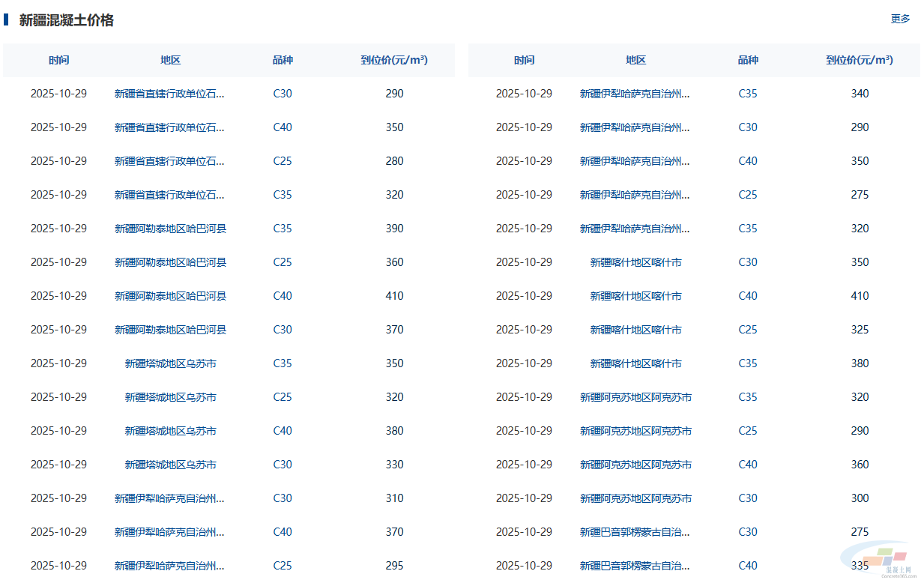This screenshot has width=924, height=586.
Task: Click the 品种 column header in left table
Action: tap(283, 60)
